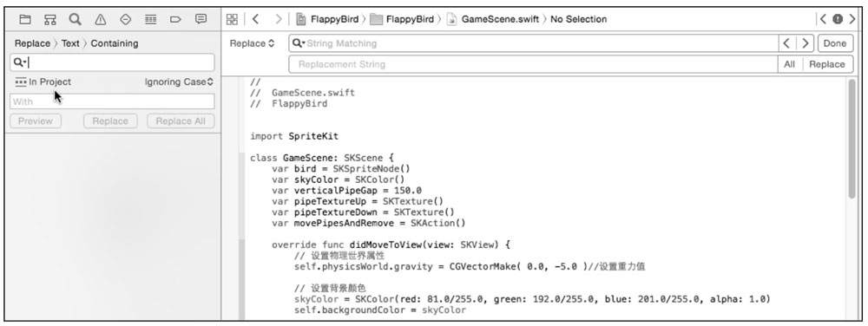Click Containing in navigator search breadcrumb
The image size is (868, 326).
(115, 43)
